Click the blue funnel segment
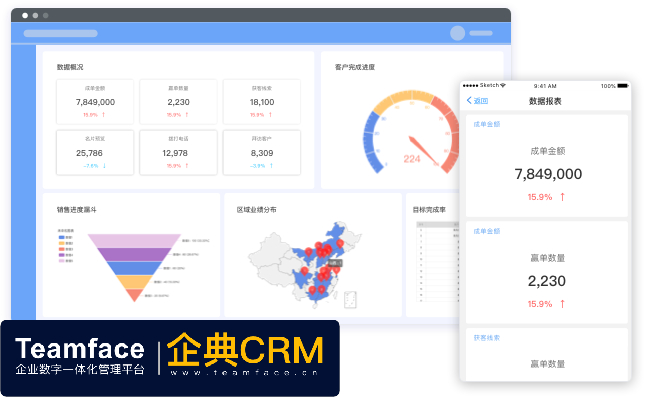This screenshot has width=645, height=397. click(134, 268)
